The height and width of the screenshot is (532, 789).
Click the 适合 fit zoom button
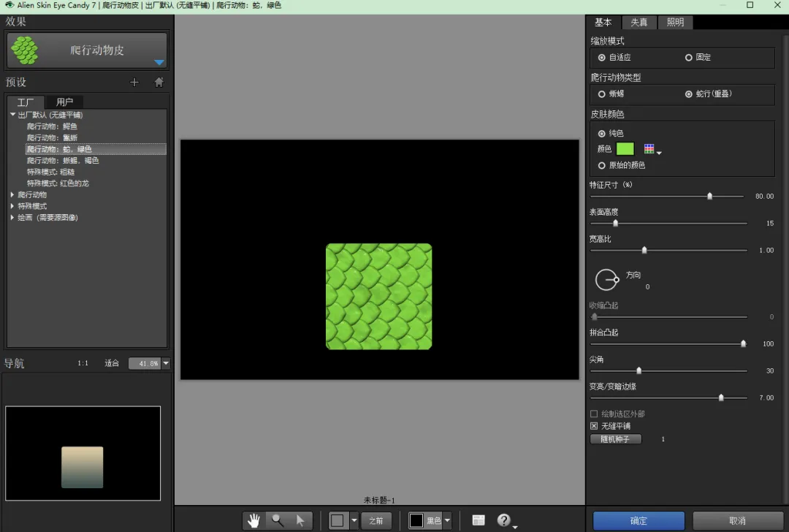[112, 363]
